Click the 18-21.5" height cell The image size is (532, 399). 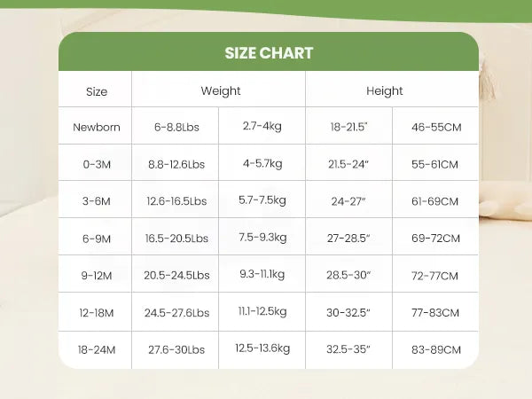tap(349, 127)
